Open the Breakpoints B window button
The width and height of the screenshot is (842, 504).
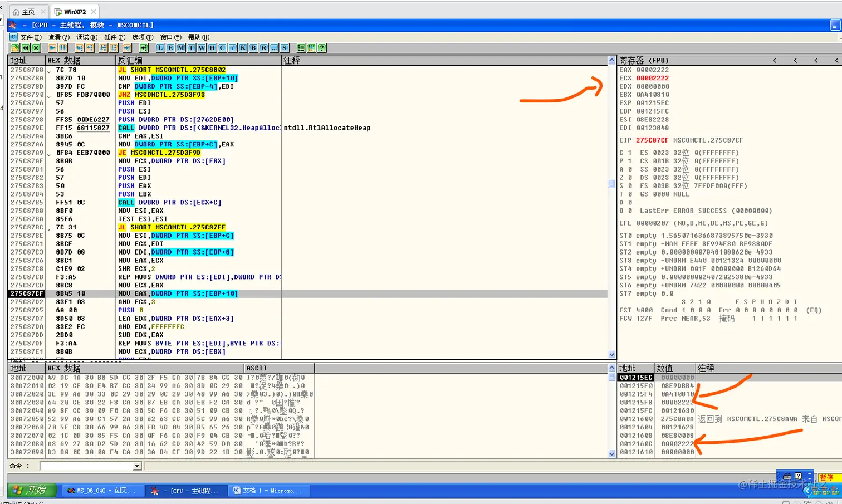[x=253, y=48]
